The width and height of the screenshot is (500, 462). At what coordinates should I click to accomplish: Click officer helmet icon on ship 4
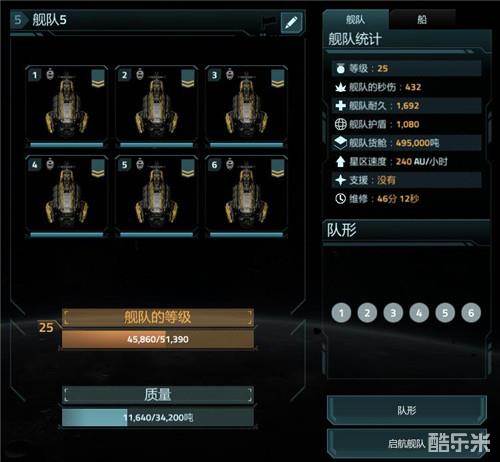[50, 164]
